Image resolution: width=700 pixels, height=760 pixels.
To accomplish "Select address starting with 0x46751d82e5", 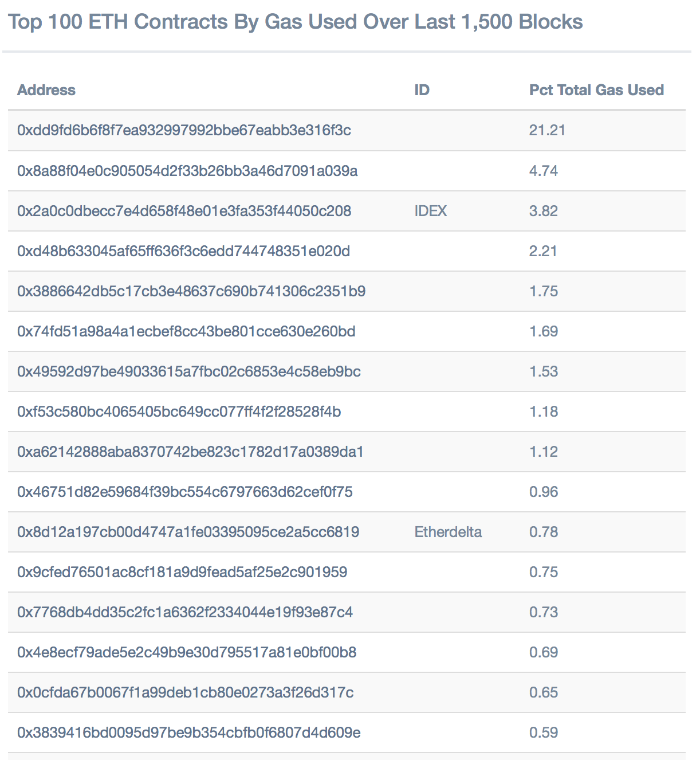I will click(x=185, y=492).
